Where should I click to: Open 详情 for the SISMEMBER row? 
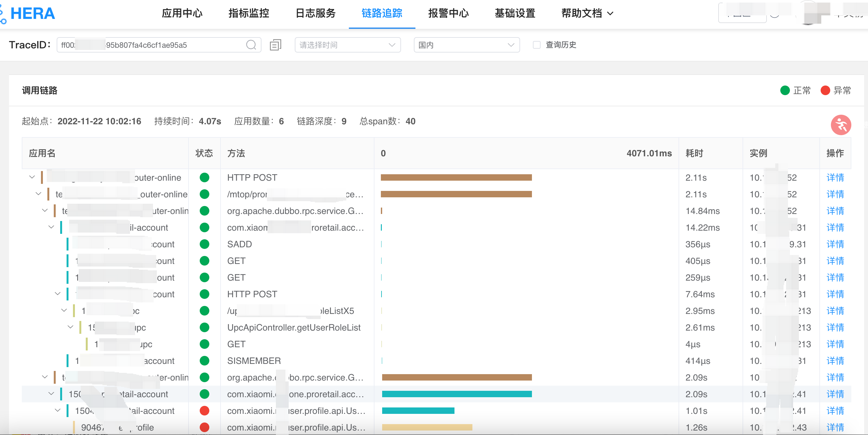(835, 361)
